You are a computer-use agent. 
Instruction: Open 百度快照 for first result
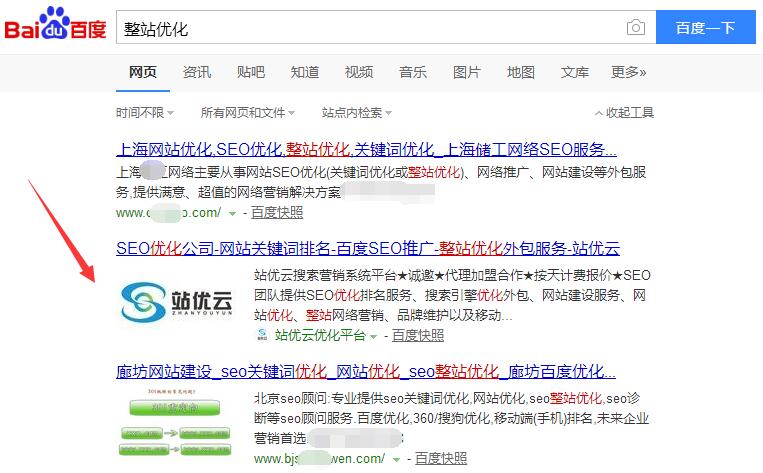pos(277,212)
